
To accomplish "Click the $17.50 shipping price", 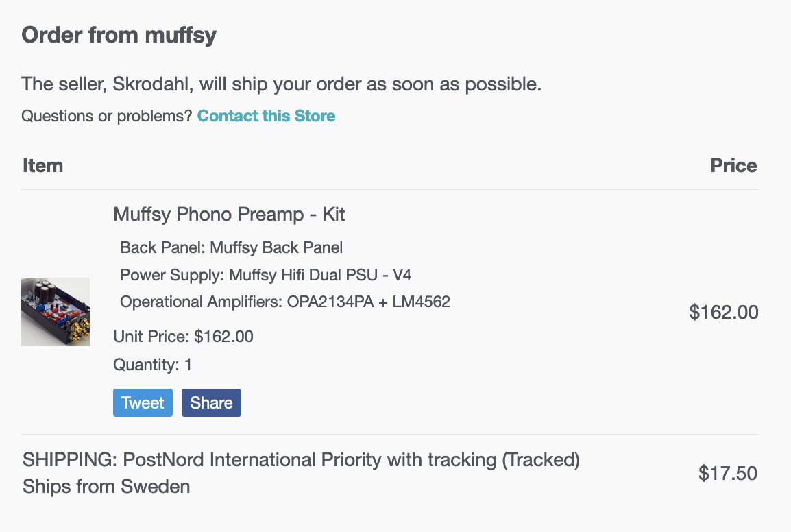I will pos(728,474).
